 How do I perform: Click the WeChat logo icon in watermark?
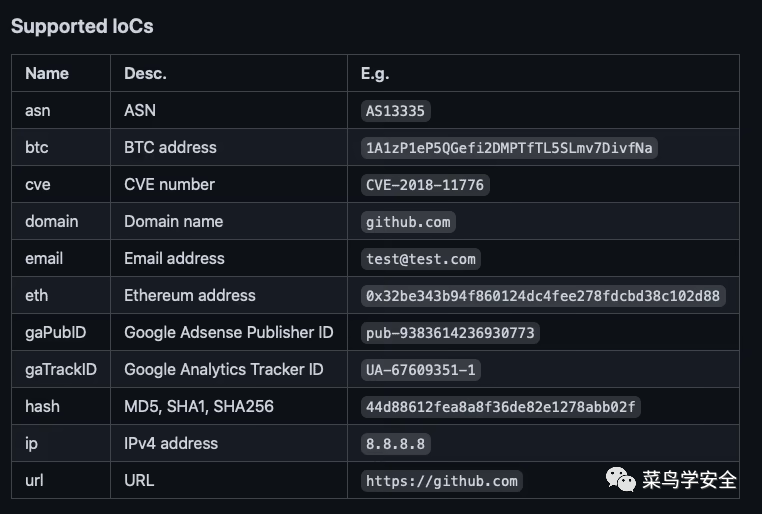(x=621, y=480)
